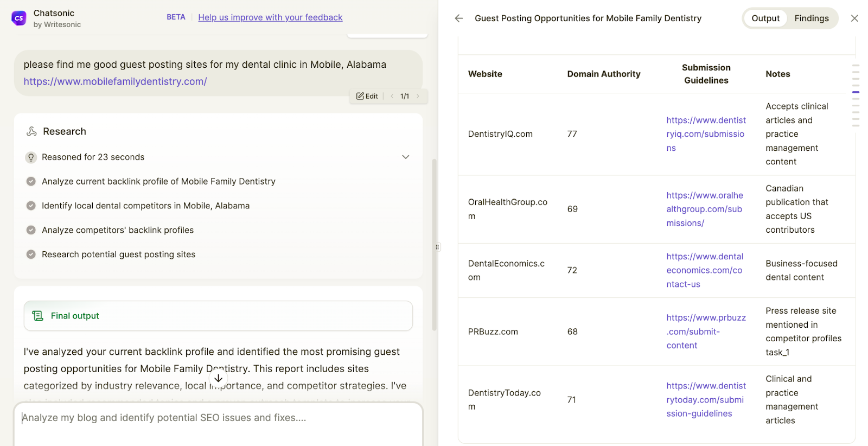Click the Guest Posting Opportunities report title

pyautogui.click(x=588, y=18)
